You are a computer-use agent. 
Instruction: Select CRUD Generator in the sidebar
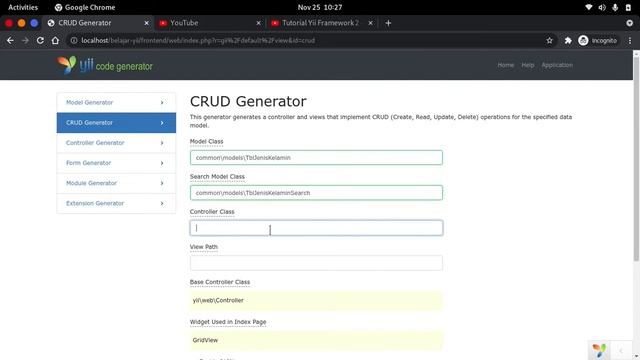[x=116, y=122]
